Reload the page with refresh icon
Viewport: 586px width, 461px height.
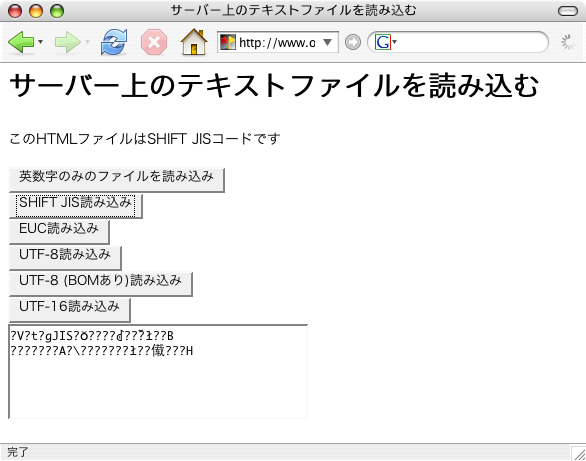(114, 42)
